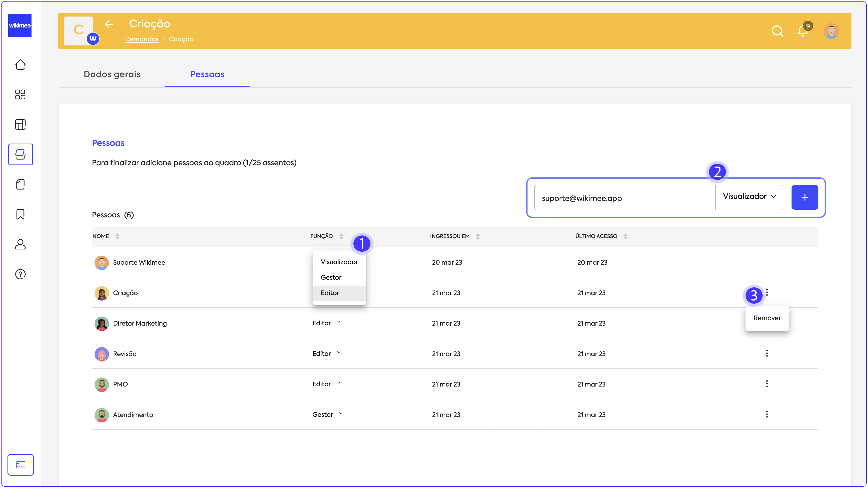
Task: Open the boards icon in sidebar
Action: pos(20,125)
